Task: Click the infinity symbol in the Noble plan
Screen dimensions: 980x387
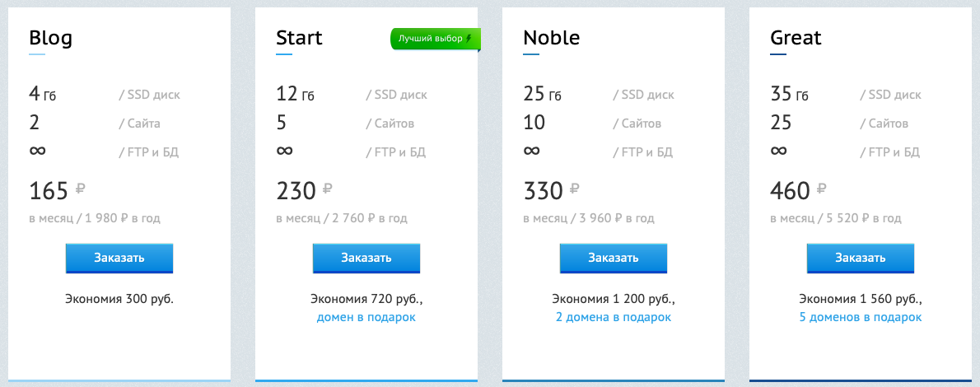Action: click(532, 151)
